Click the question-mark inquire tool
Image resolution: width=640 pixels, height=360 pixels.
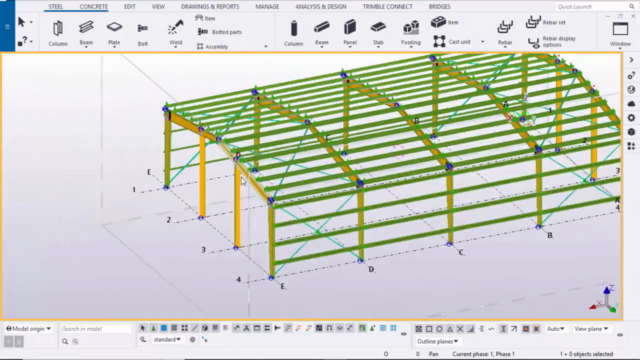tap(22, 41)
